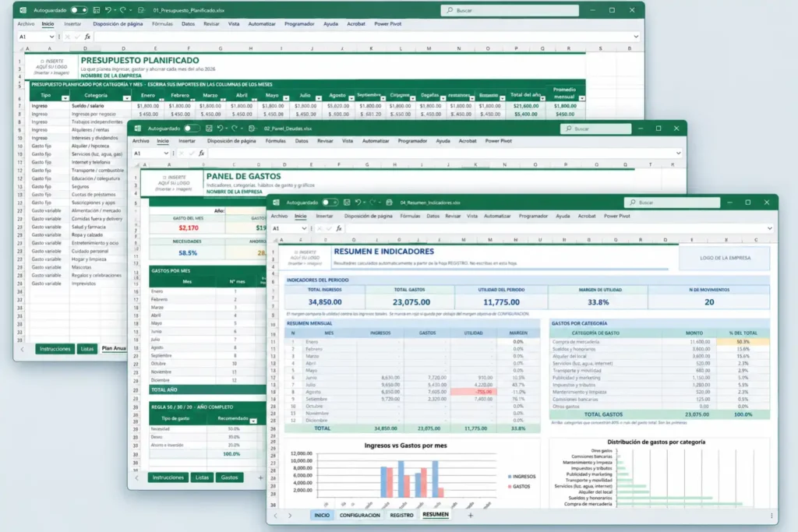This screenshot has width=798, height=532.
Task: Click Excel logo in 02_Panel_Deudas title bar
Action: pyautogui.click(x=137, y=129)
